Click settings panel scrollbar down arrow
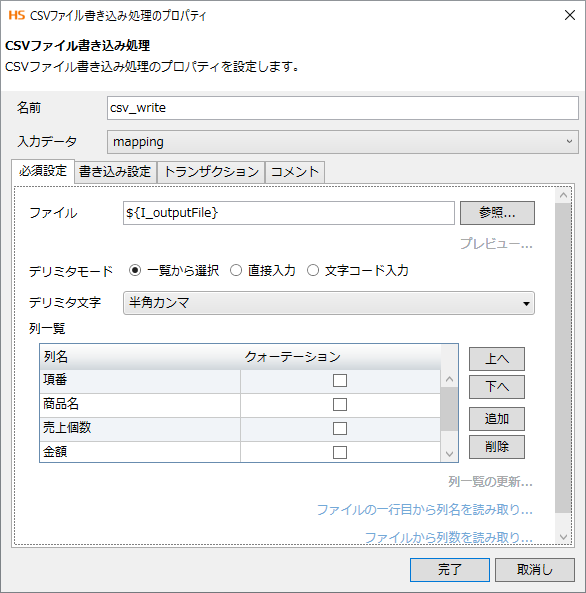Viewport: 586px width, 593px height. (x=563, y=537)
